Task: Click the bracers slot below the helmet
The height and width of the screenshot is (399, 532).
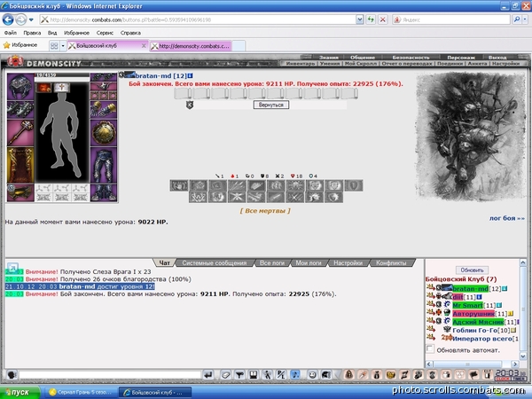Action: [x=20, y=110]
